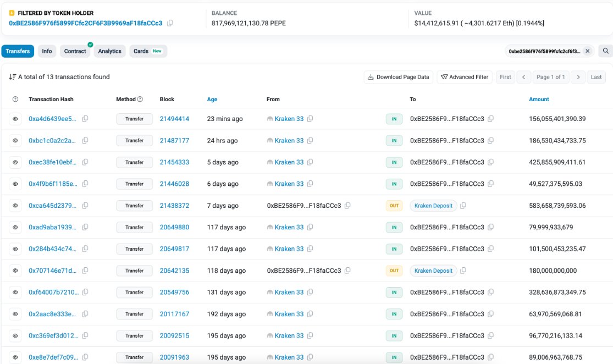Image resolution: width=613 pixels, height=364 pixels.
Task: Go to previous page with left chevron
Action: point(524,77)
